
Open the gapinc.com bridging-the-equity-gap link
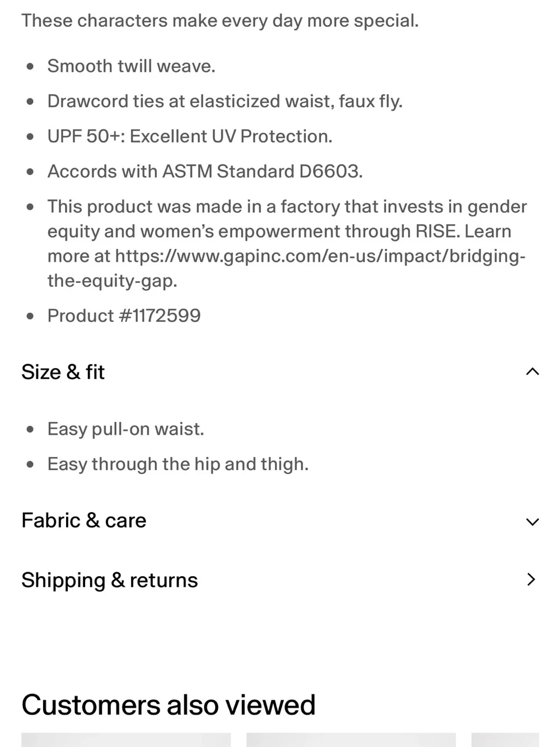[x=286, y=268]
